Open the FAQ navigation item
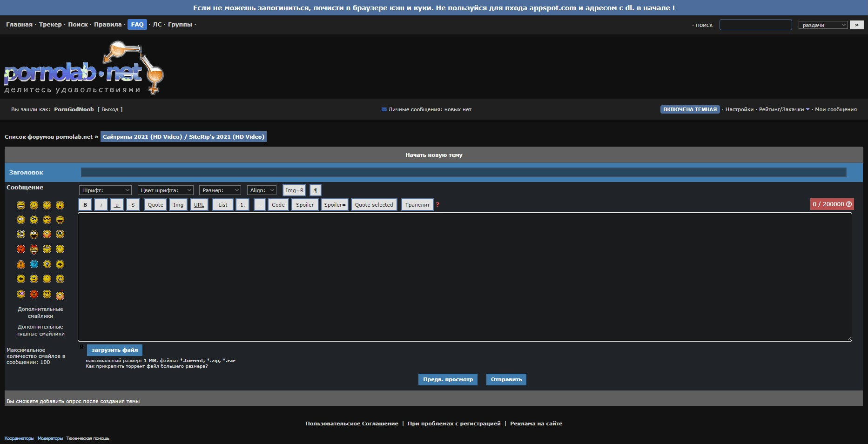 pyautogui.click(x=137, y=25)
